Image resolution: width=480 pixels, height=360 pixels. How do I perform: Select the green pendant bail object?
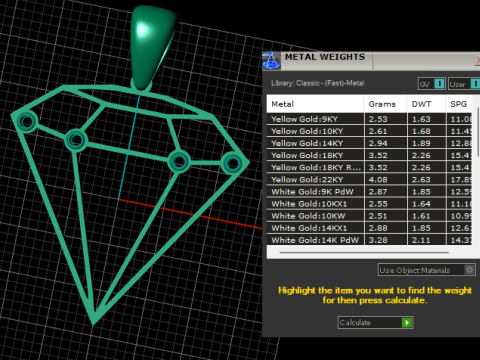pyautogui.click(x=153, y=47)
